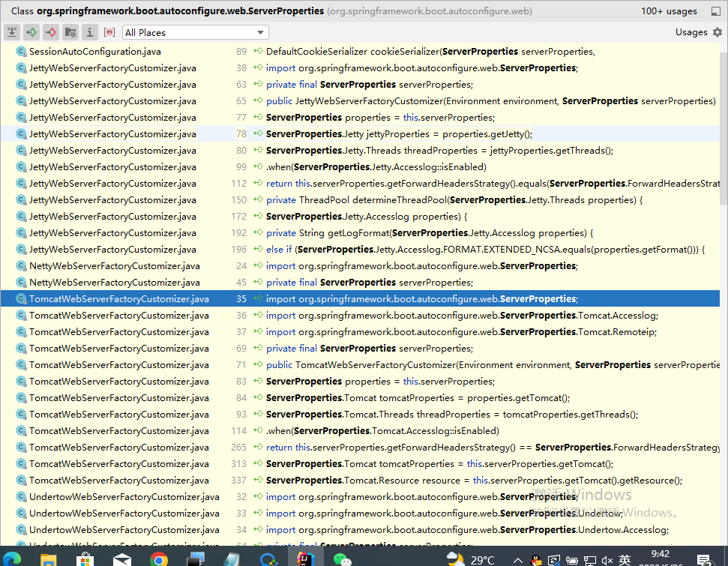
Task: Select '.when(ServerProperties.Tomcat.Accesslog::isEnabled)' line 114
Action: (x=382, y=431)
